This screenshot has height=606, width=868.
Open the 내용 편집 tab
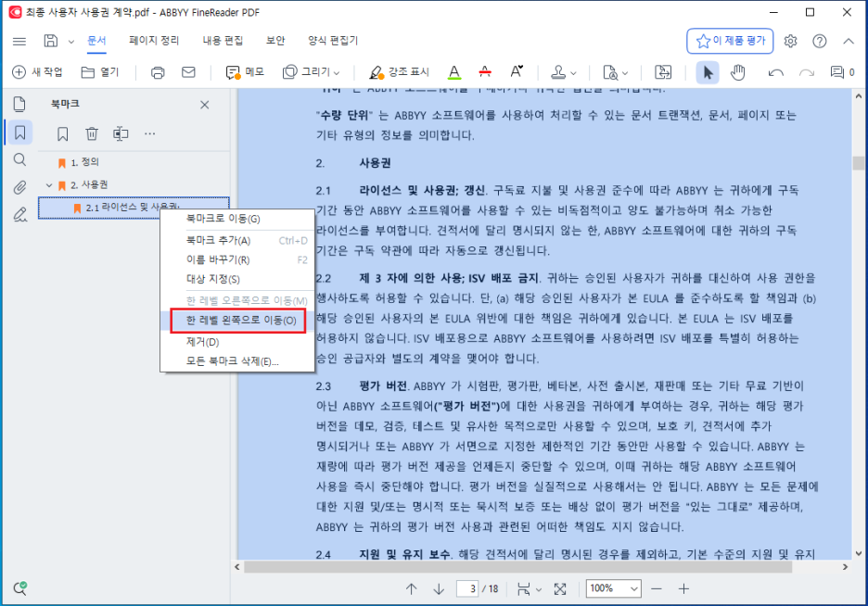(223, 41)
